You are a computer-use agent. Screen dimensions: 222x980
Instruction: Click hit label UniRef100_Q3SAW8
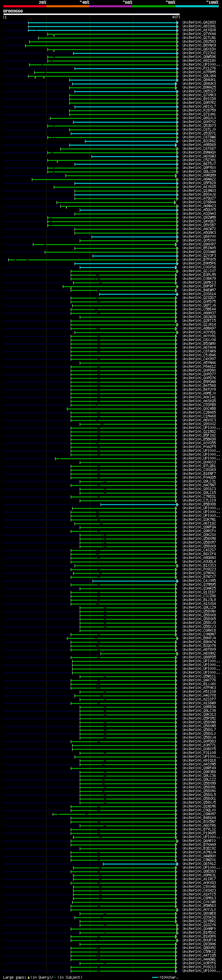pos(199,252)
